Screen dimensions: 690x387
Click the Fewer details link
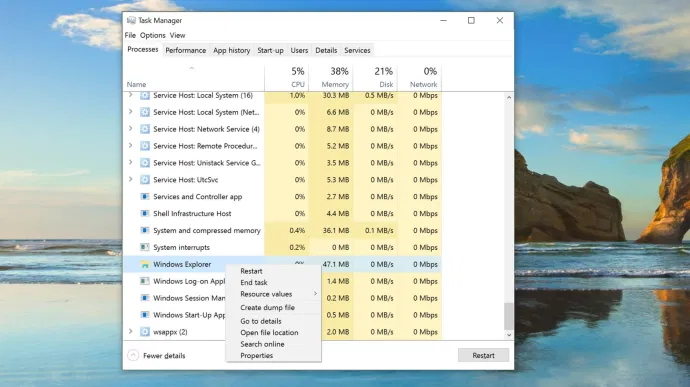tap(164, 356)
